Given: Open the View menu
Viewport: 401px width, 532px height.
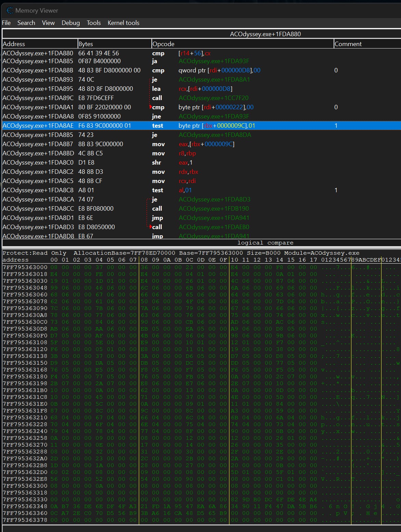Looking at the screenshot, I should [x=48, y=23].
